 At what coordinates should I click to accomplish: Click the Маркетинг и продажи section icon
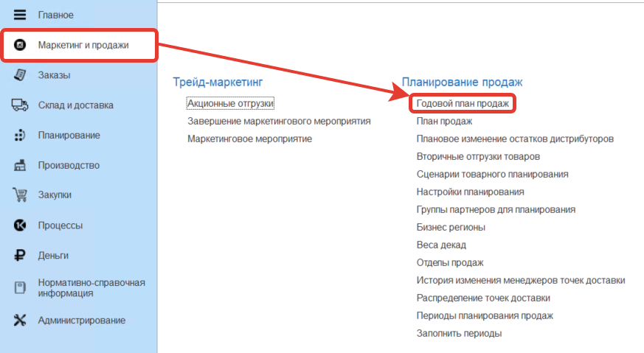pyautogui.click(x=20, y=45)
